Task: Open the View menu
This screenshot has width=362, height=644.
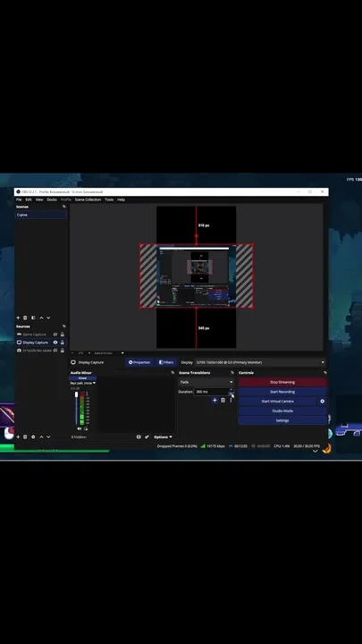Action: point(39,199)
